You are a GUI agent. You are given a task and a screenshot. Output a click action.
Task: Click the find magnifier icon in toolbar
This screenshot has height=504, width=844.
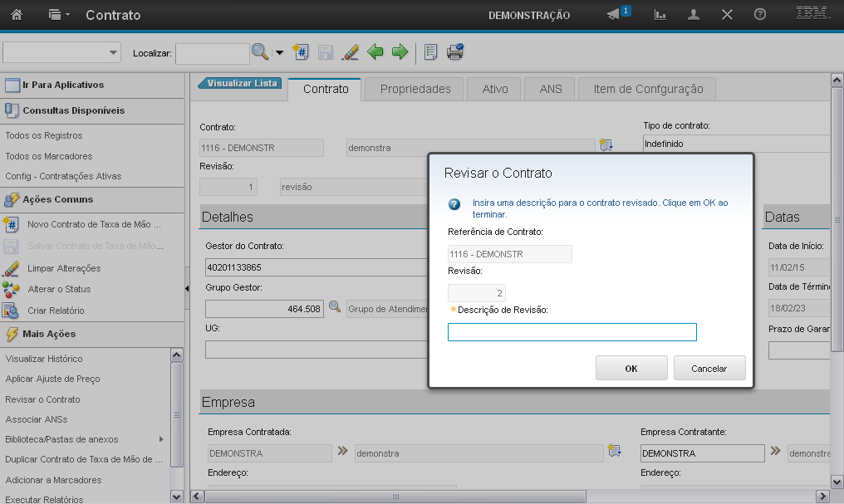click(259, 51)
